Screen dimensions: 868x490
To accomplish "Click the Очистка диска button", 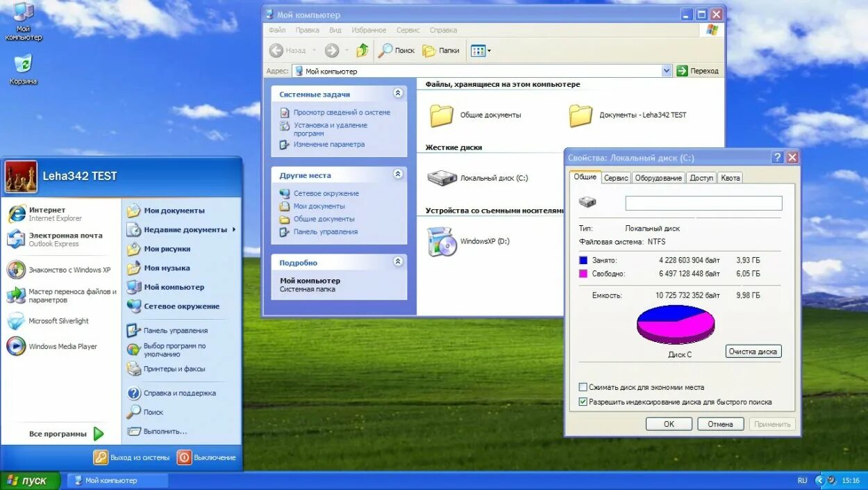I will (x=753, y=352).
